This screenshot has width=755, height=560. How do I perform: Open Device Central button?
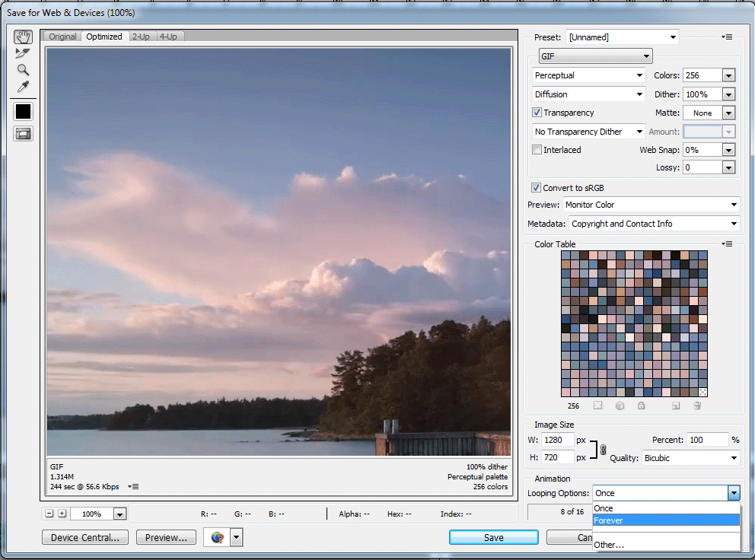(85, 538)
